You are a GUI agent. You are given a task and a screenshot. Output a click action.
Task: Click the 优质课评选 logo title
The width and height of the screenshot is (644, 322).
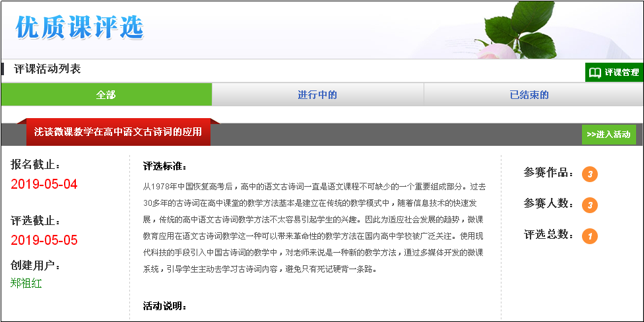coord(80,27)
